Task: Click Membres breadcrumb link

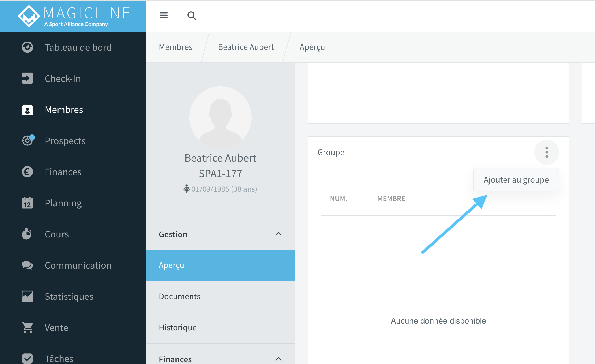Action: (175, 47)
